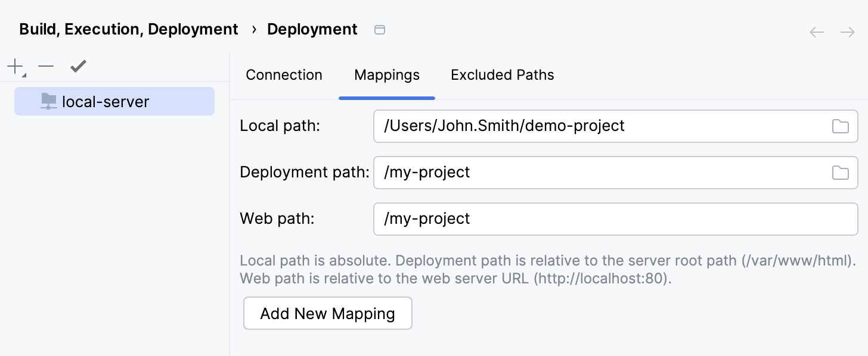Click the back navigation arrow
868x356 pixels.
pos(816,32)
